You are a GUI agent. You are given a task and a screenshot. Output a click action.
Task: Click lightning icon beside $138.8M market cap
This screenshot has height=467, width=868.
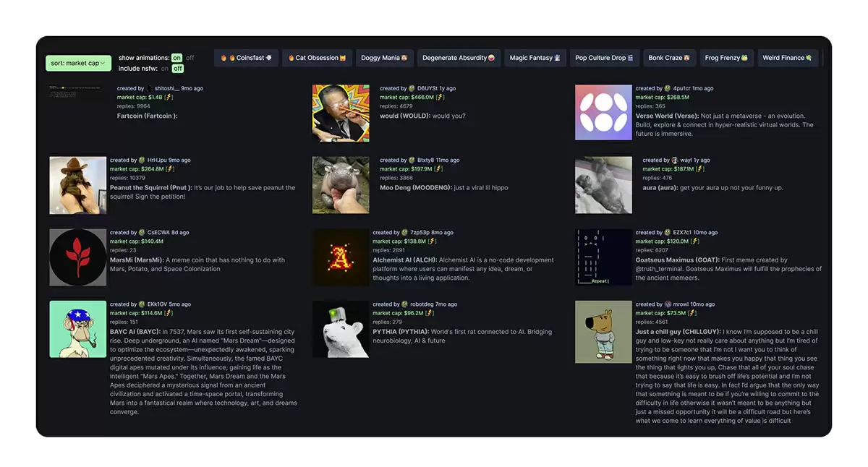[433, 241]
